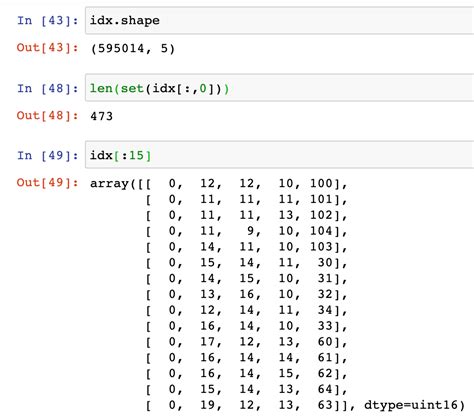
Task: Click the Out[43]: prompt label
Action: pos(48,48)
